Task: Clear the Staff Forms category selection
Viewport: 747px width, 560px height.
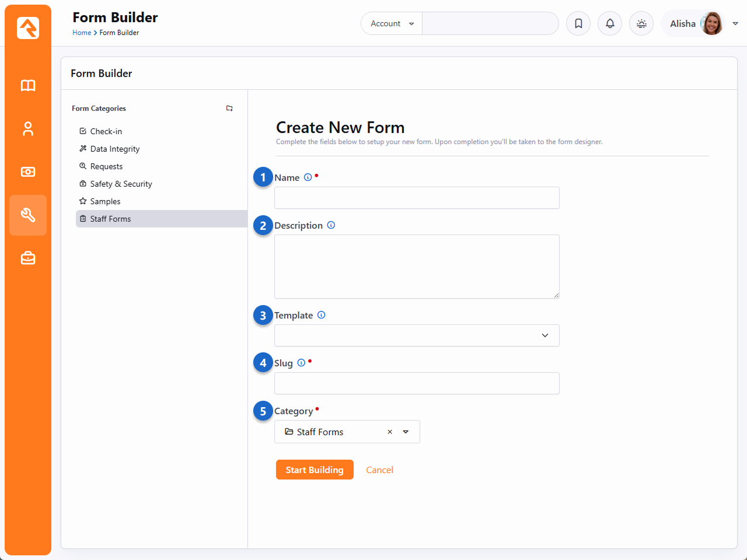Action: pos(390,432)
